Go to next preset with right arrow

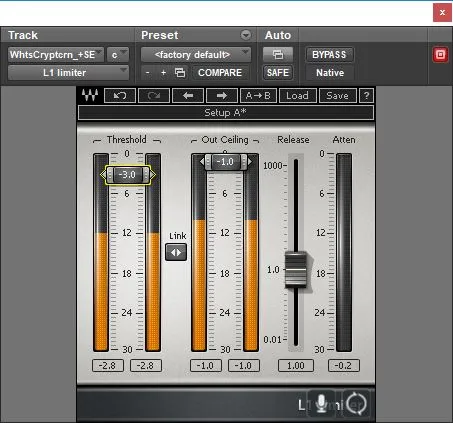[x=222, y=96]
